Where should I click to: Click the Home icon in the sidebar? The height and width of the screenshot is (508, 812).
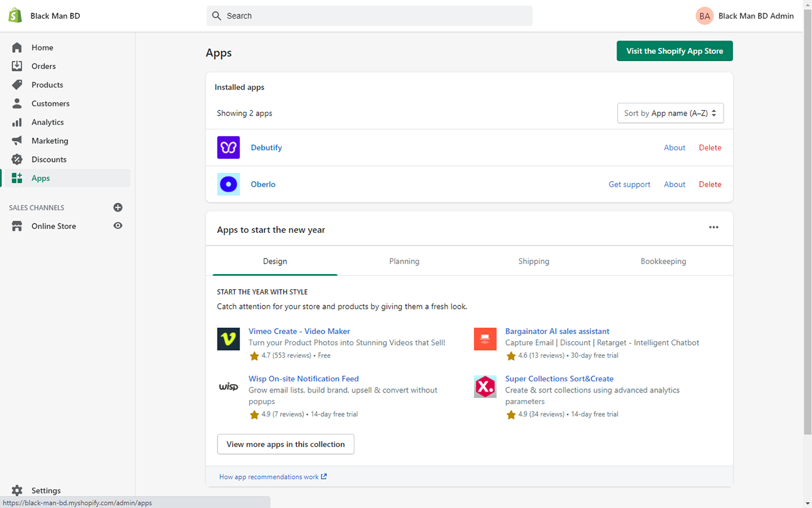point(17,48)
